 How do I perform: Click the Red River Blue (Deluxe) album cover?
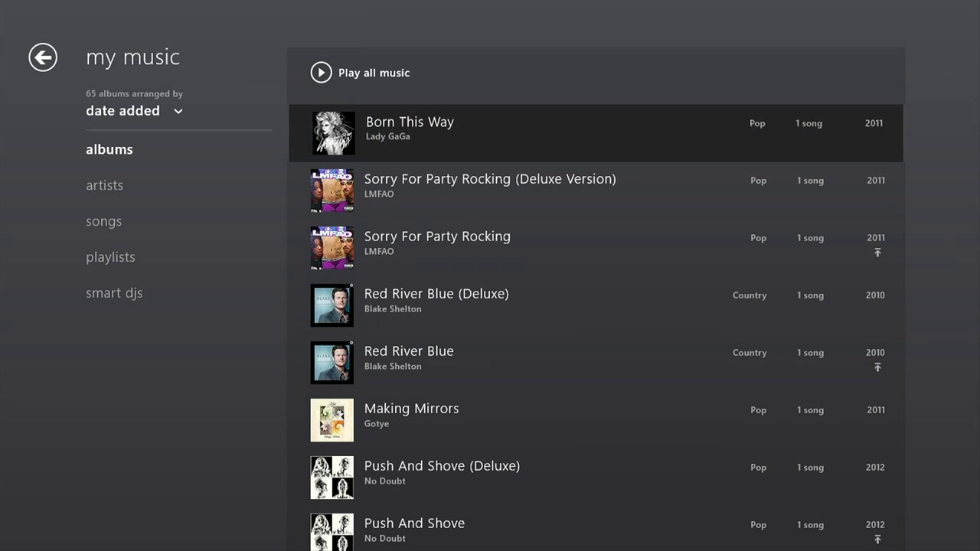[332, 305]
